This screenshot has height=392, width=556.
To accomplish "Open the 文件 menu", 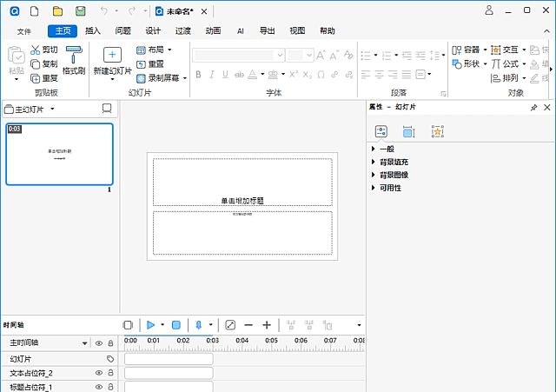I will coord(24,31).
